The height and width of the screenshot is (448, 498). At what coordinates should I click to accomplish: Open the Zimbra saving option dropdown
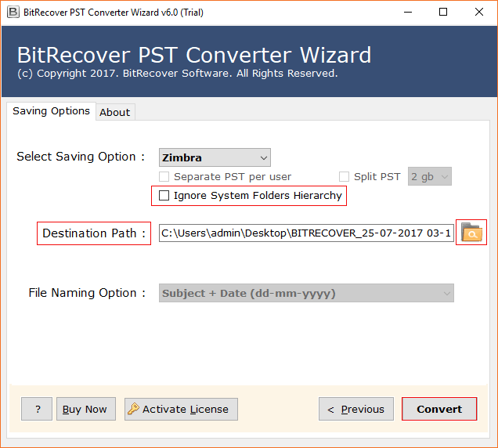click(x=215, y=157)
